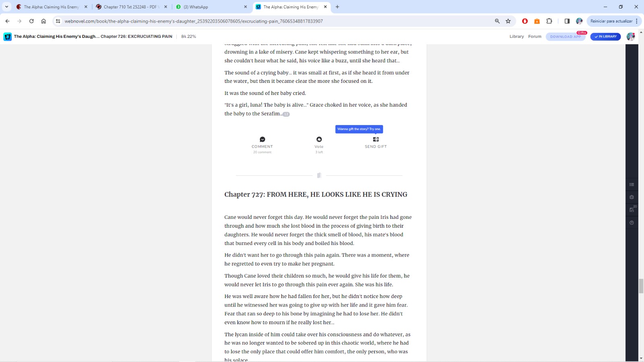Open the Forum link
644x362 pixels.
click(535, 37)
